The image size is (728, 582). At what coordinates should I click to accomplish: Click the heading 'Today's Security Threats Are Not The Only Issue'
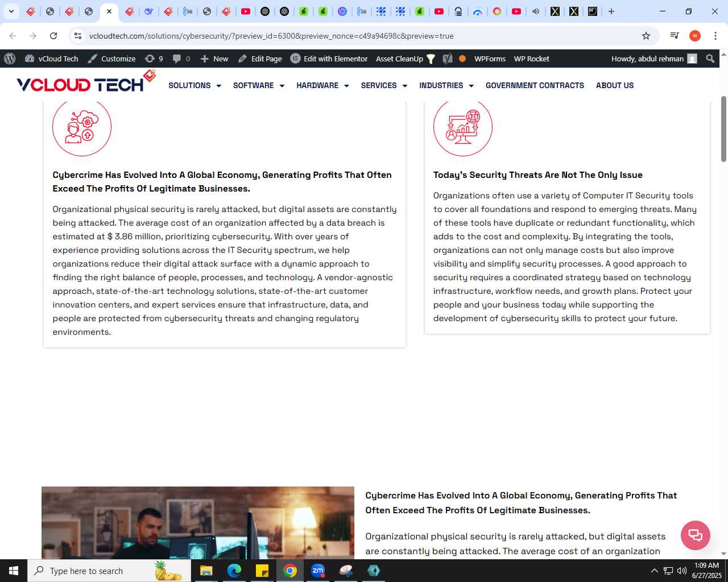pos(537,175)
